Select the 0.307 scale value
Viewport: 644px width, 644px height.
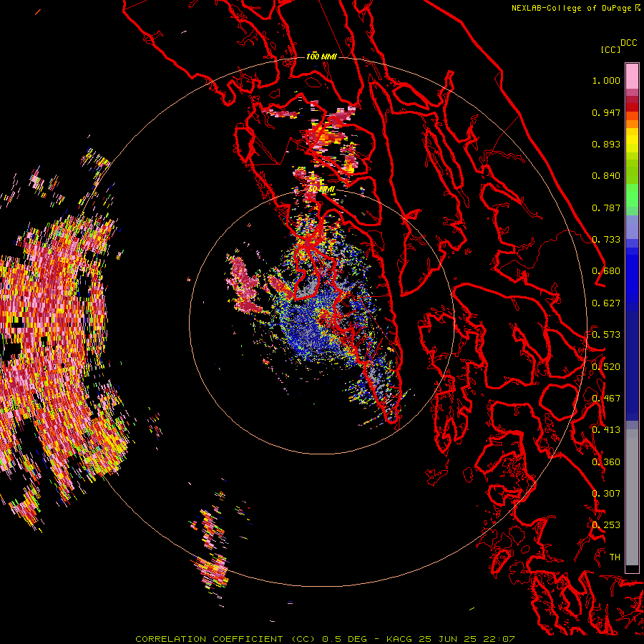pos(606,494)
